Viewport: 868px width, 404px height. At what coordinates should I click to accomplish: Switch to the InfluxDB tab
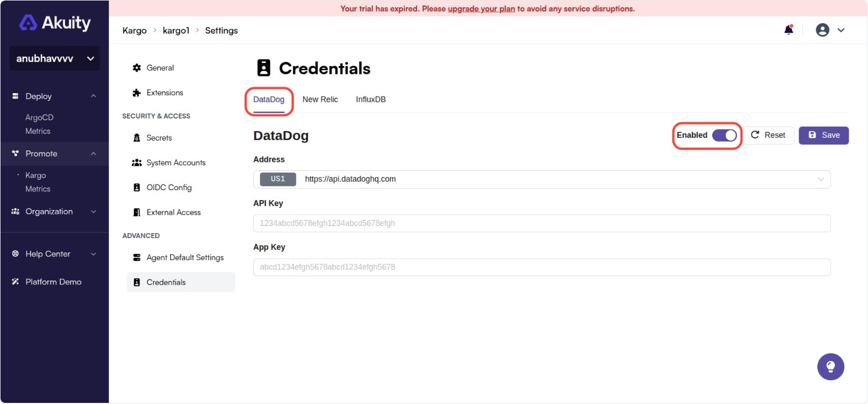pyautogui.click(x=370, y=99)
